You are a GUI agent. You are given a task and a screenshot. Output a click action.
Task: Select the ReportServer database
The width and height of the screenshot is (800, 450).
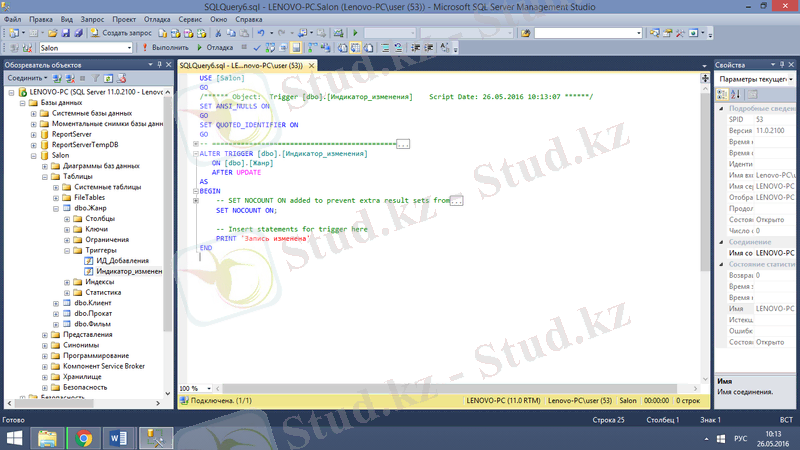pyautogui.click(x=66, y=134)
